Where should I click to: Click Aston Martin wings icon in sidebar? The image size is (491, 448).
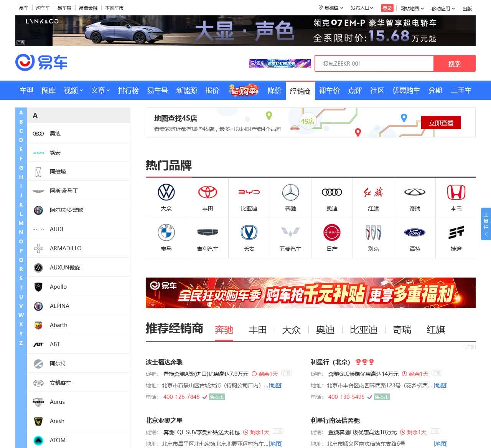[38, 191]
